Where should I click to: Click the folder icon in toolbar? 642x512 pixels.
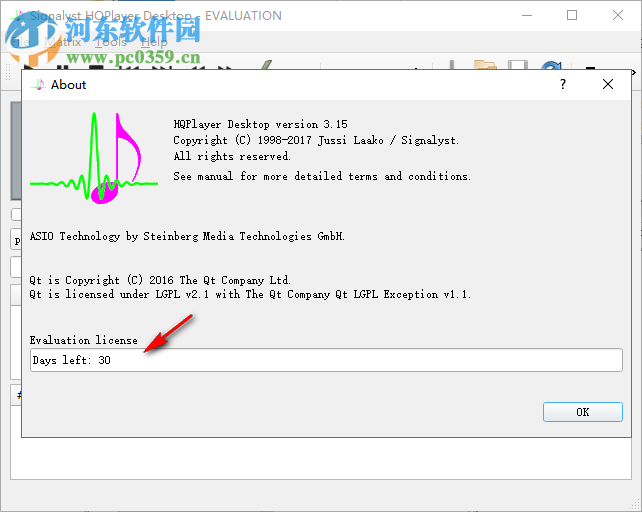(x=485, y=65)
